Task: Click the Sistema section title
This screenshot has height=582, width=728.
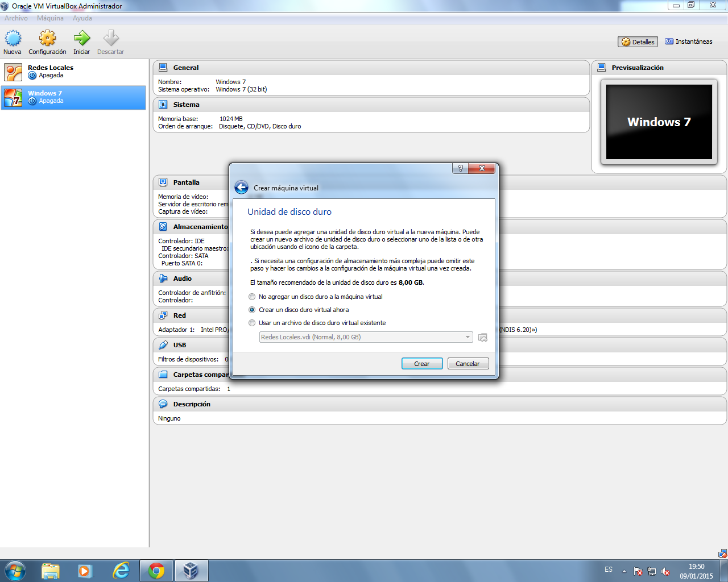Action: pos(187,105)
